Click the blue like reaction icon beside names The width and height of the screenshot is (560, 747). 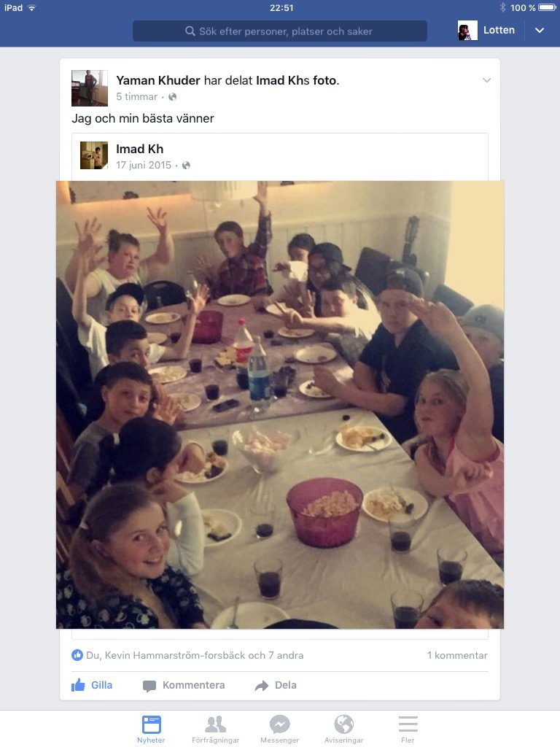click(77, 655)
